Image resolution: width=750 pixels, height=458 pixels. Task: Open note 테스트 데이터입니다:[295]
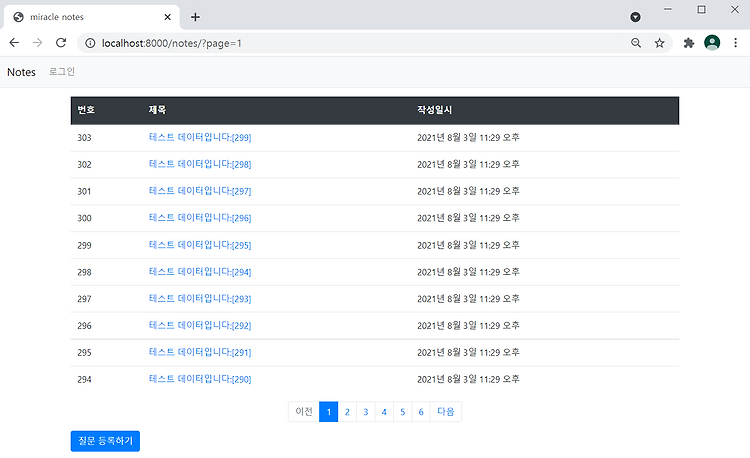pyautogui.click(x=200, y=245)
